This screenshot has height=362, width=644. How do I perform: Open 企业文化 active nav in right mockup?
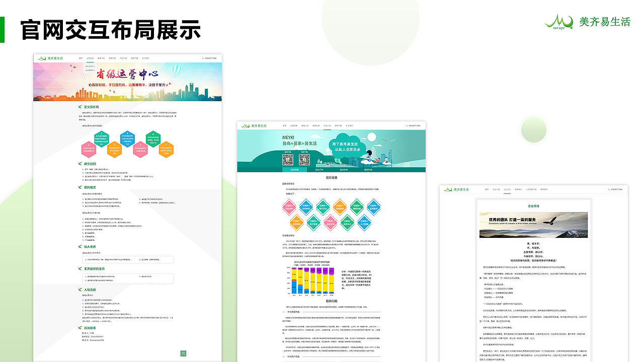click(x=507, y=190)
